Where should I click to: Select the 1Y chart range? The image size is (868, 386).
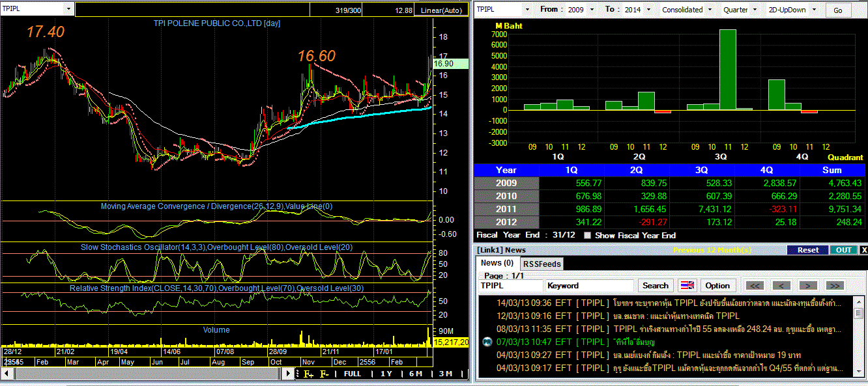tap(387, 374)
